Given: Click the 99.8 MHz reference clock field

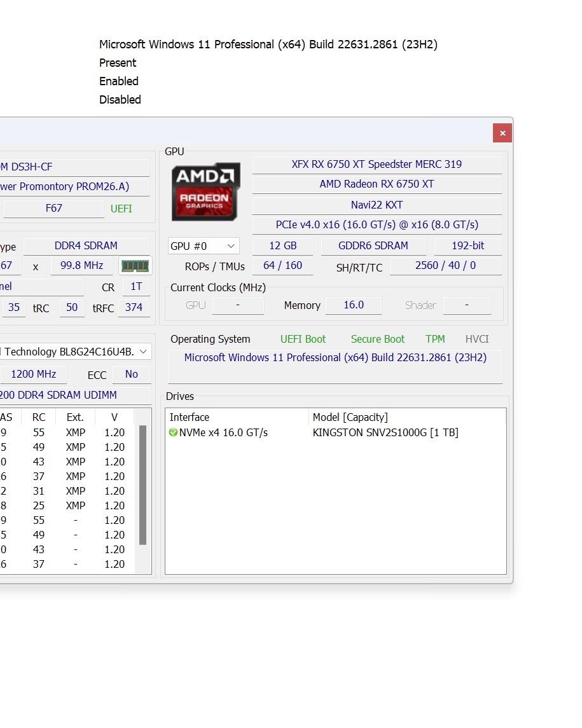Looking at the screenshot, I should click(82, 266).
